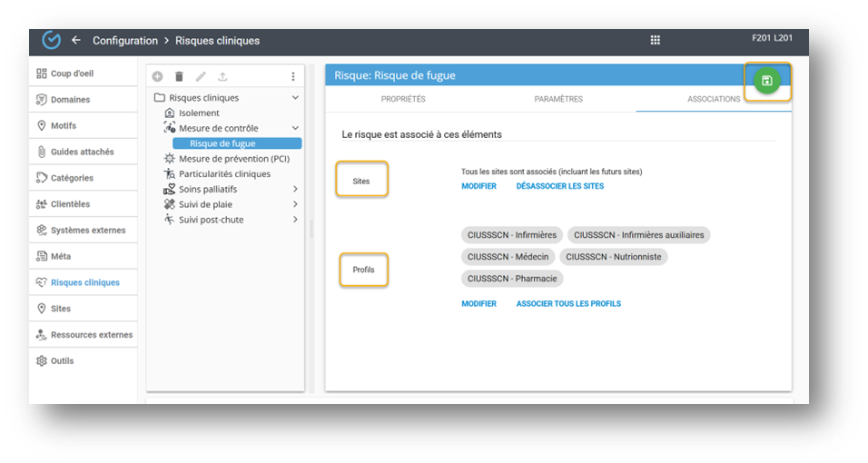Expand the Suivi post-chute tree node
The height and width of the screenshot is (463, 868).
click(x=295, y=220)
